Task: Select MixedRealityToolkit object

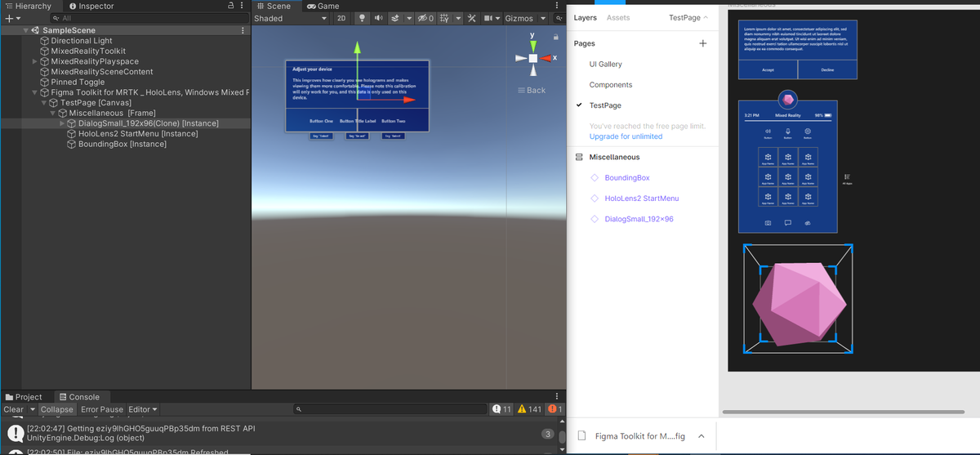Action: 88,51
